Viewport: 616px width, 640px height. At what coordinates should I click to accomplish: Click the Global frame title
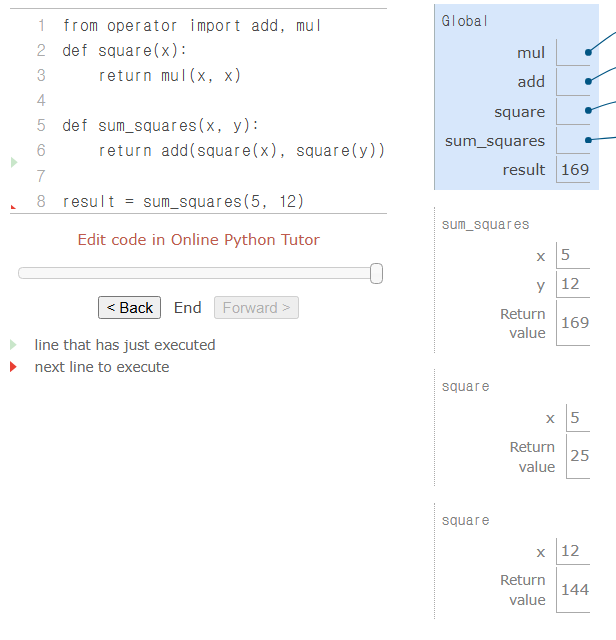point(465,21)
